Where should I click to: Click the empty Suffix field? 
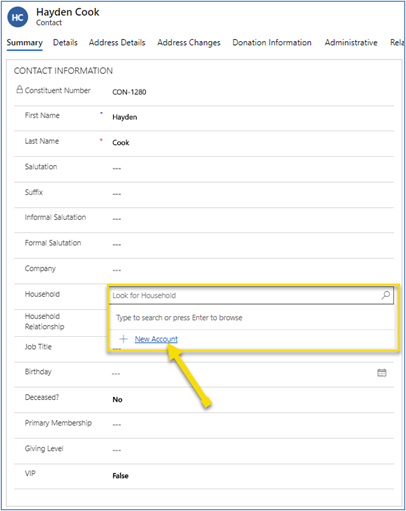117,194
